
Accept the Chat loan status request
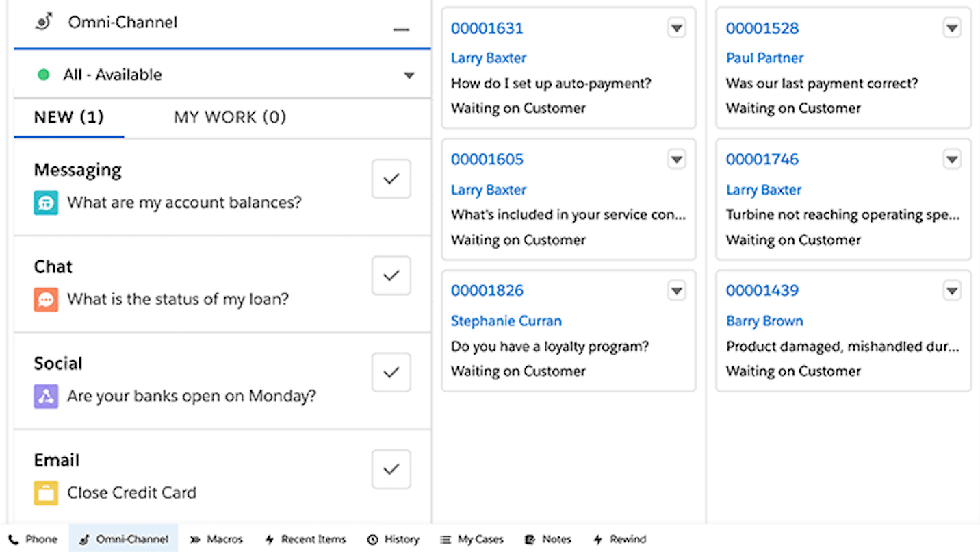tap(391, 275)
